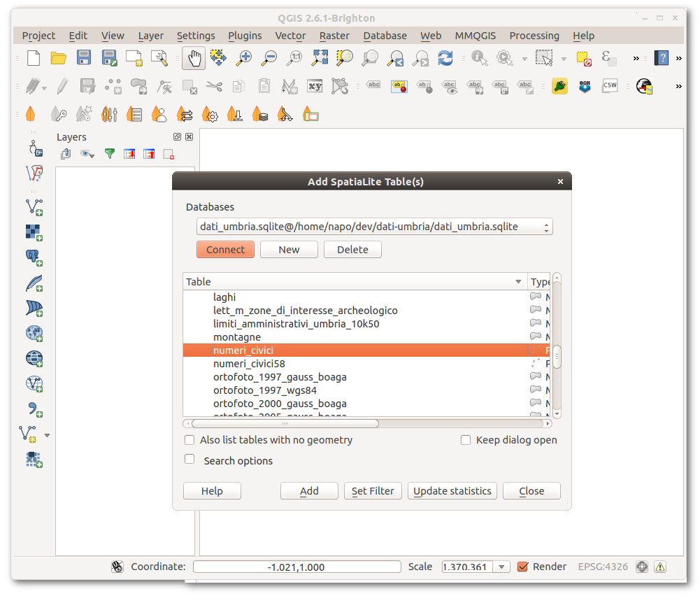Close the Add SpatiaLite Table(s) dialog
The width and height of the screenshot is (700, 596).
[x=560, y=182]
